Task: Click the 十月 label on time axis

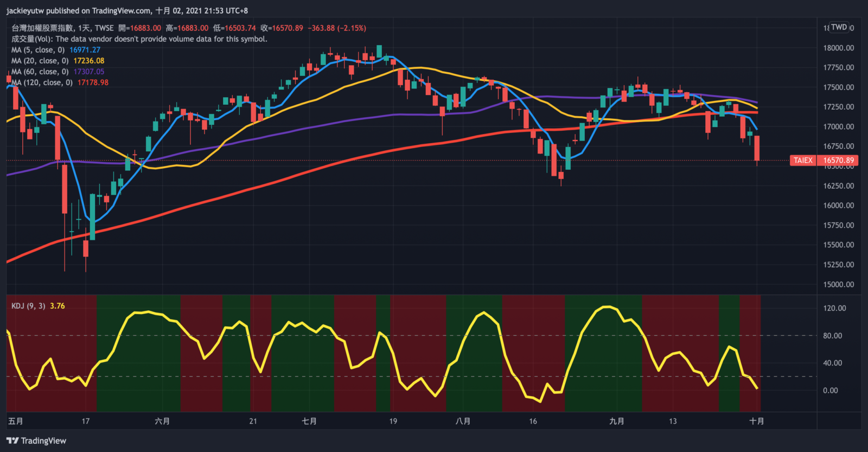Action: point(756,421)
